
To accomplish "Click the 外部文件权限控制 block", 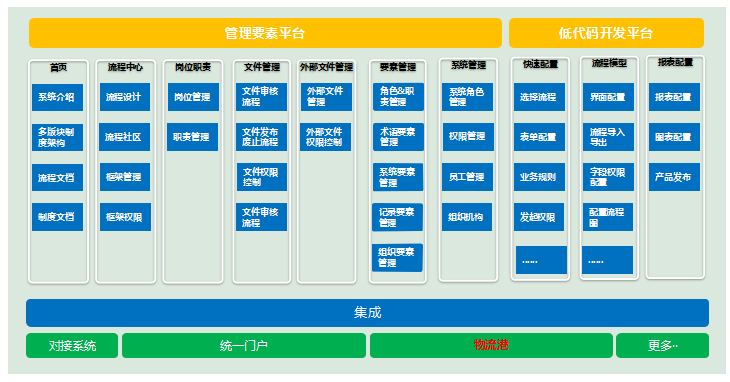I will 325,137.
